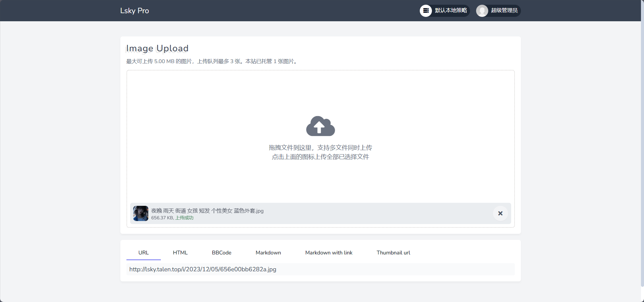Click the storage strategy server icon
Image resolution: width=644 pixels, height=302 pixels.
(426, 11)
